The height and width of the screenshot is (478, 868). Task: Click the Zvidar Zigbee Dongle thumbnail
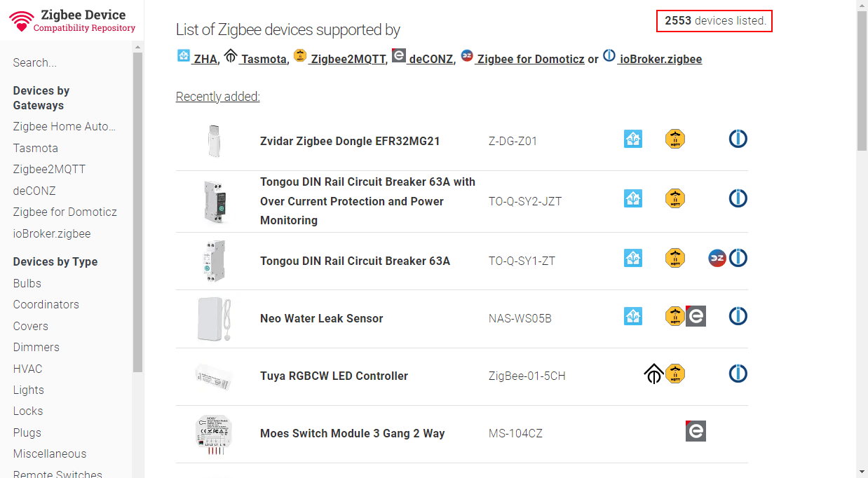coord(214,141)
